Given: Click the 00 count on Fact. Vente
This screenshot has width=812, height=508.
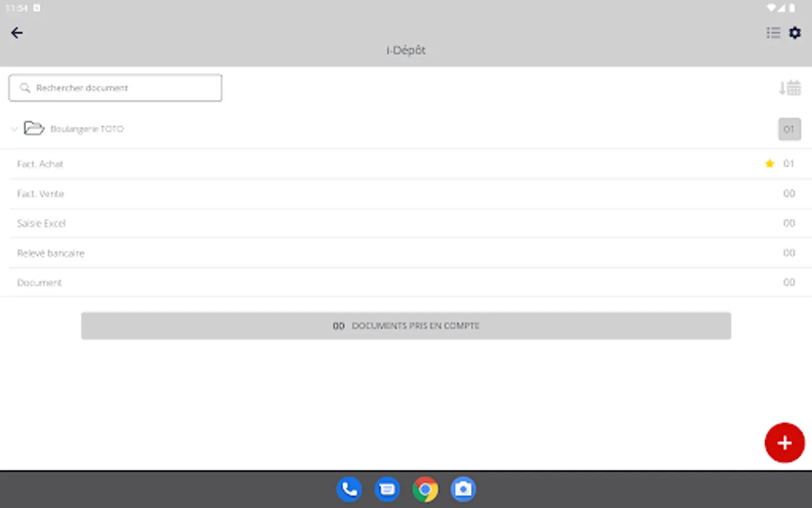Looking at the screenshot, I should (789, 194).
